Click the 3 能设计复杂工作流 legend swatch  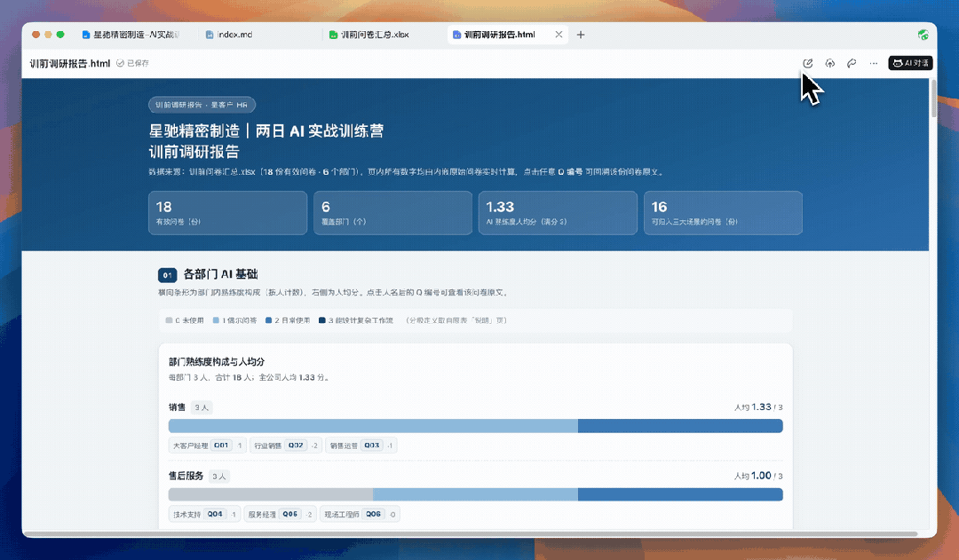[x=321, y=320]
